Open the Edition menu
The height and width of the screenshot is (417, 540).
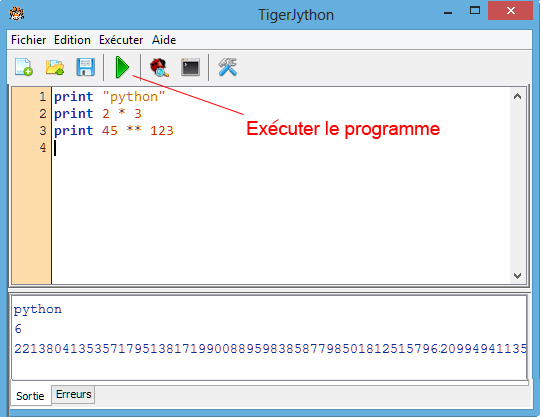pos(72,40)
